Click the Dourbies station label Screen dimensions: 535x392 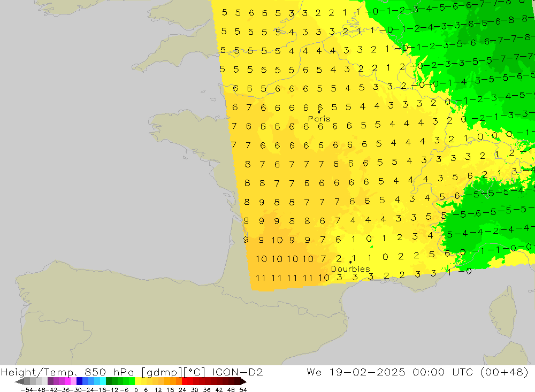coord(350,269)
